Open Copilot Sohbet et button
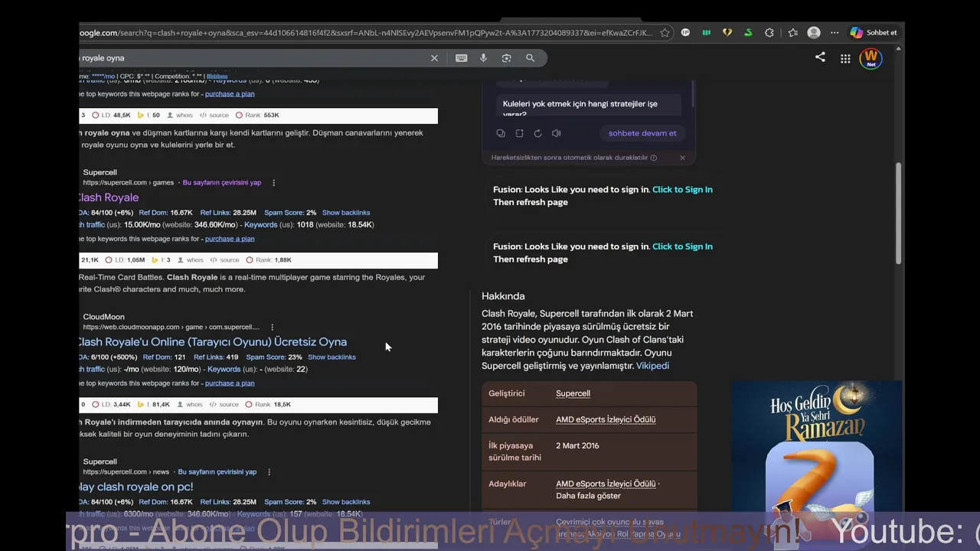 (x=874, y=33)
